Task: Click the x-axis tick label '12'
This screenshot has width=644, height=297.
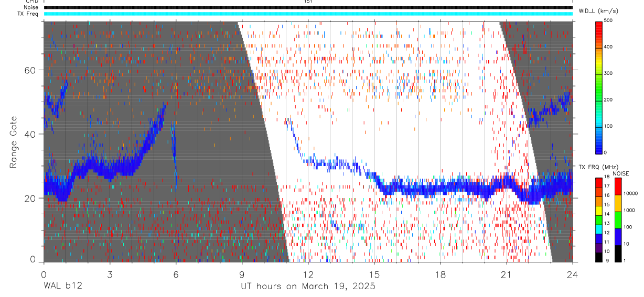Action: 308,274
